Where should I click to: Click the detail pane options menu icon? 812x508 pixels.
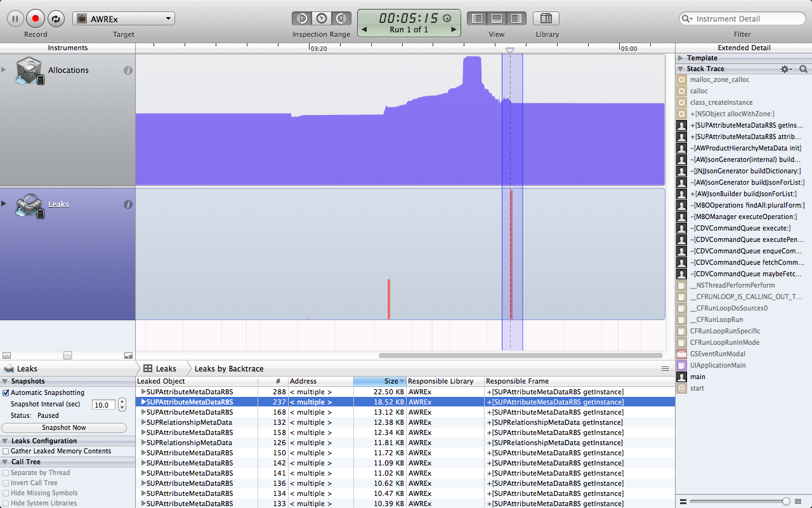[665, 368]
